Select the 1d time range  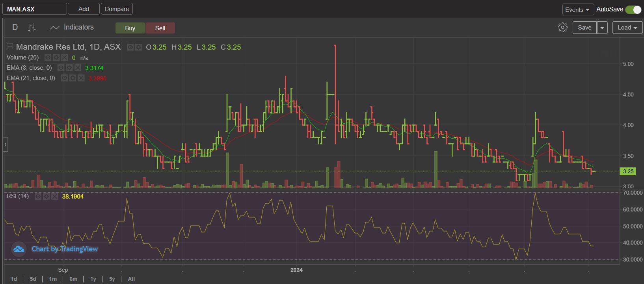coord(14,279)
